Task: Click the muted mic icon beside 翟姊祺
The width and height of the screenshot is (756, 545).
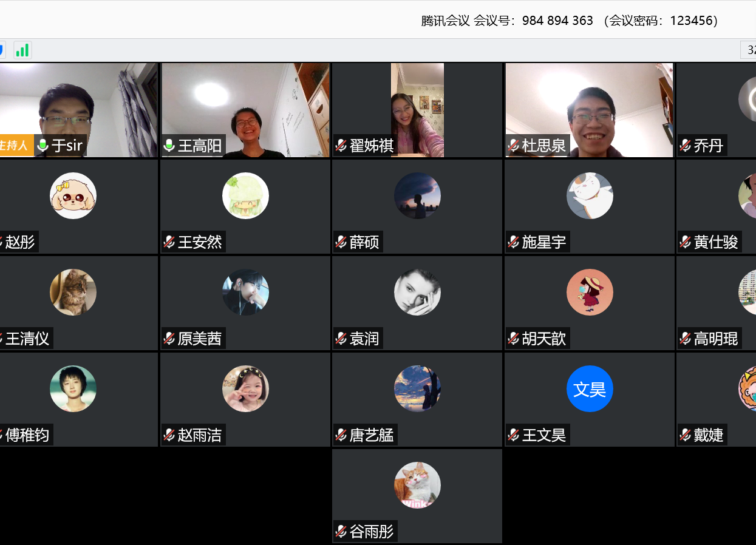Action: click(341, 146)
